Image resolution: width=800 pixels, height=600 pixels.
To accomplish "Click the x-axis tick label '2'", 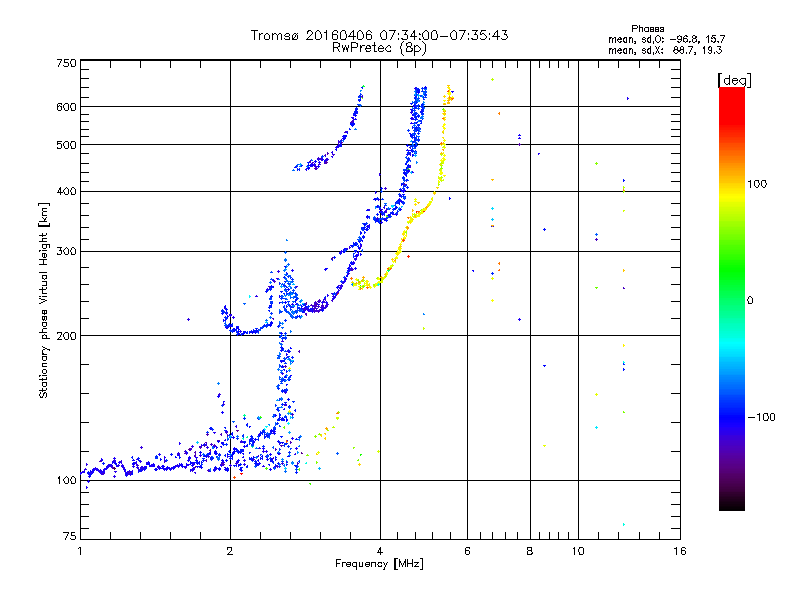I will point(230,551).
